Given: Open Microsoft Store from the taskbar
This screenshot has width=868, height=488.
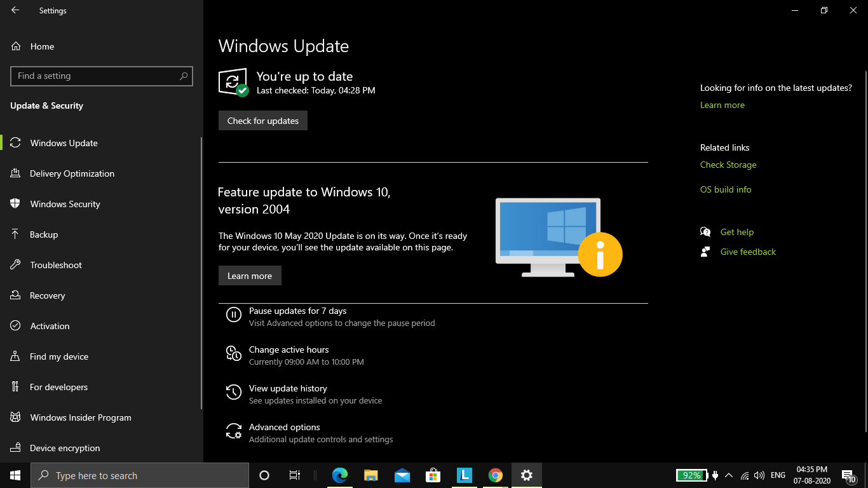Looking at the screenshot, I should (433, 475).
